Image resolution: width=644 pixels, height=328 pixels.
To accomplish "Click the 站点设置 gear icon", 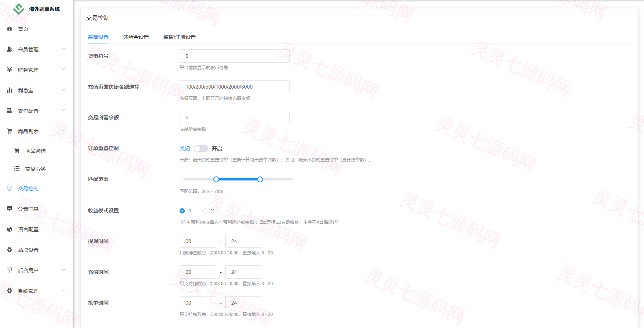I will [10, 250].
